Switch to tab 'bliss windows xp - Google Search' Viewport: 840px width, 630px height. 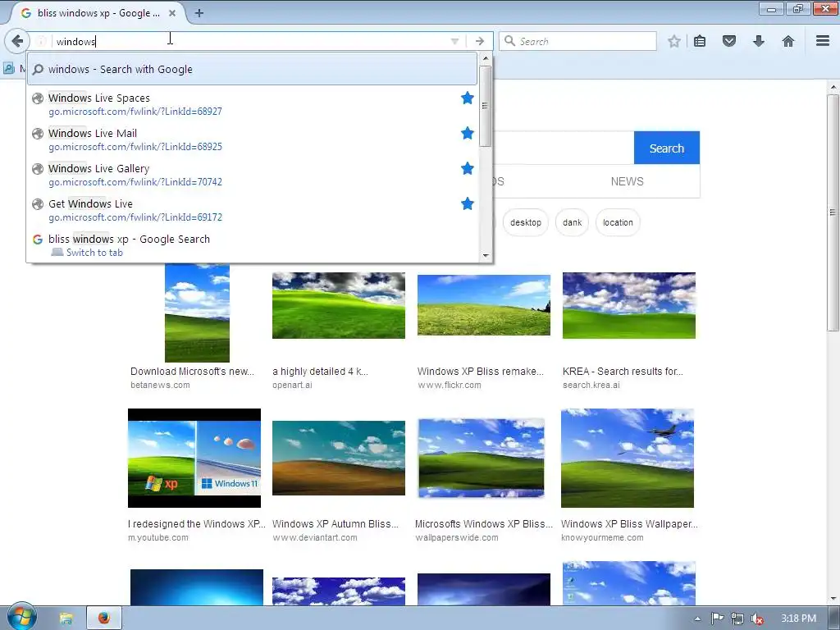252,245
